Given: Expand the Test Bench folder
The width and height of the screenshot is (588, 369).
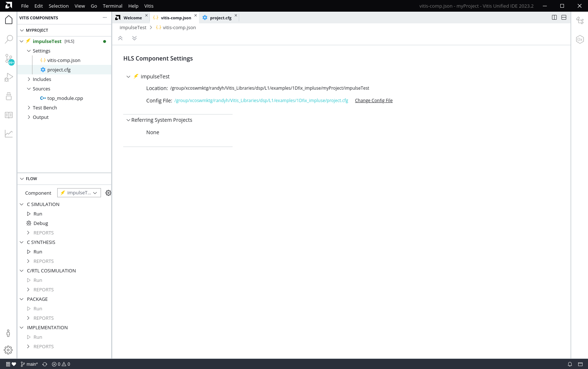Looking at the screenshot, I should pyautogui.click(x=29, y=108).
